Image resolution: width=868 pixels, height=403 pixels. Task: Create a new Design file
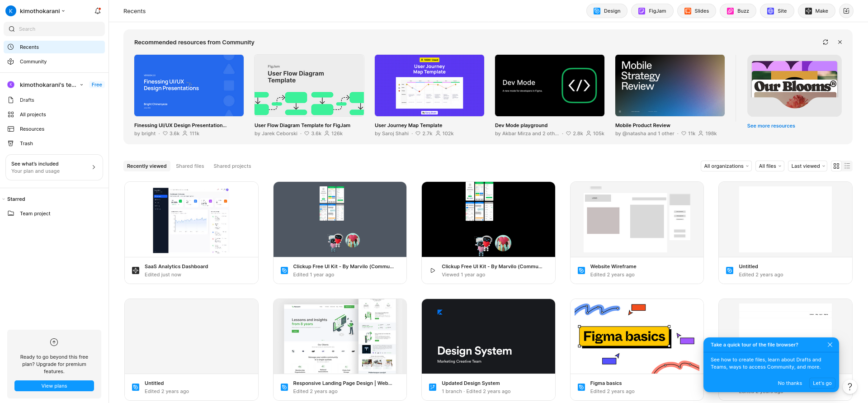pos(607,11)
